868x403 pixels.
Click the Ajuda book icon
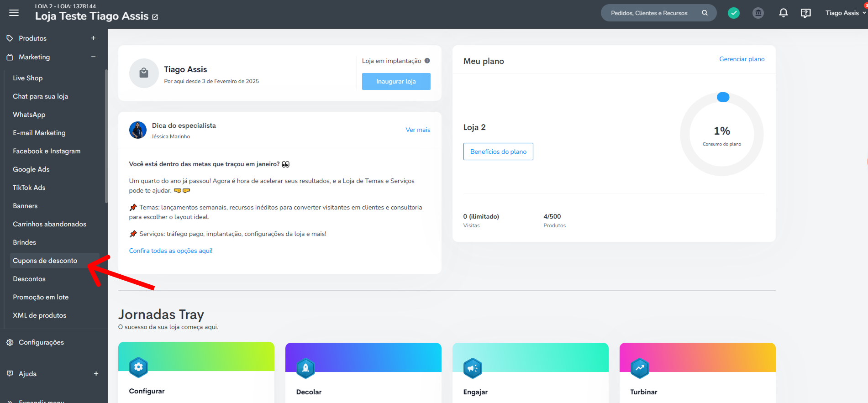coord(10,373)
